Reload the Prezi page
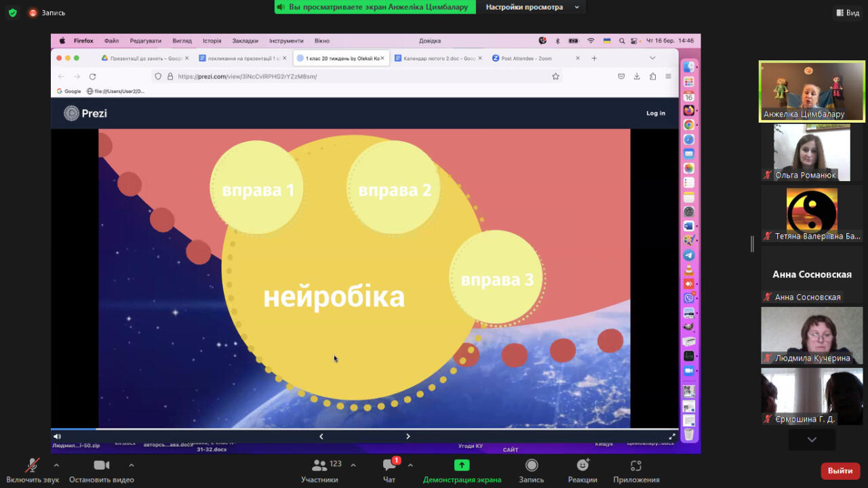The image size is (868, 488). coord(93,77)
